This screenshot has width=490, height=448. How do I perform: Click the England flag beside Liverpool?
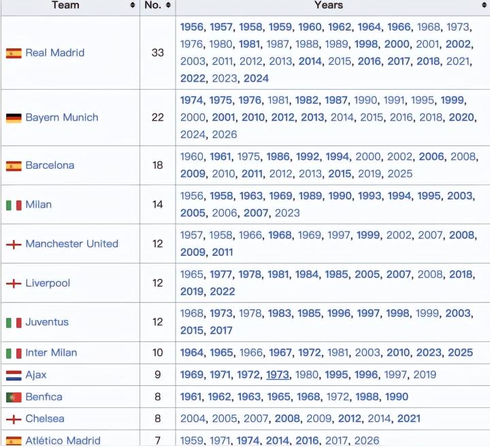point(14,283)
